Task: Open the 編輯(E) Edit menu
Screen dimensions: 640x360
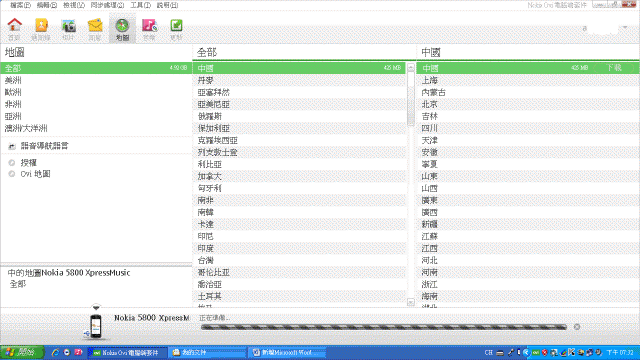Action: click(47, 5)
